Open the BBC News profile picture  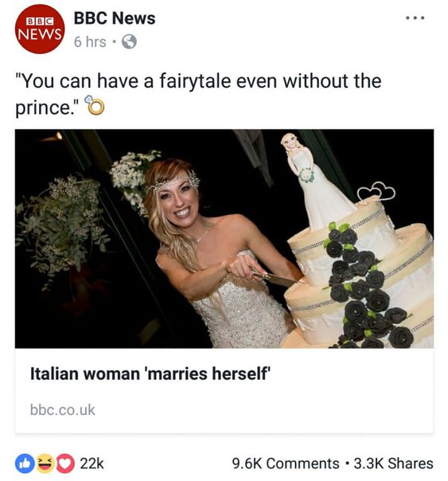[40, 29]
